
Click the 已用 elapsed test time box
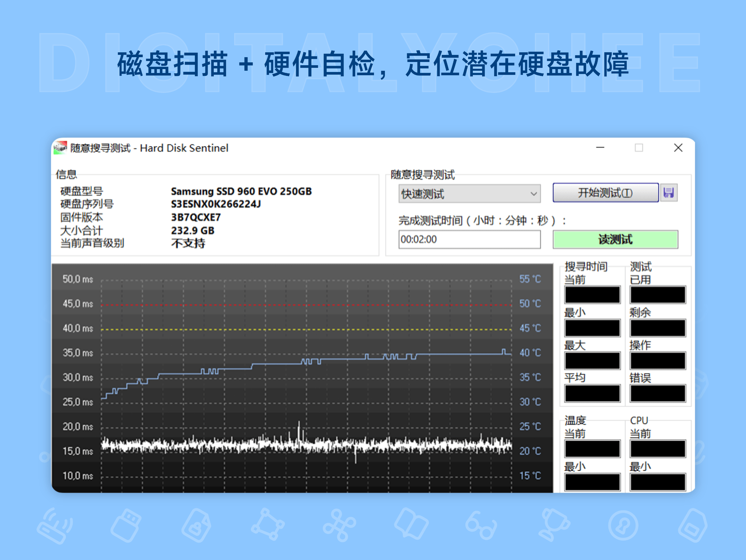(x=658, y=295)
